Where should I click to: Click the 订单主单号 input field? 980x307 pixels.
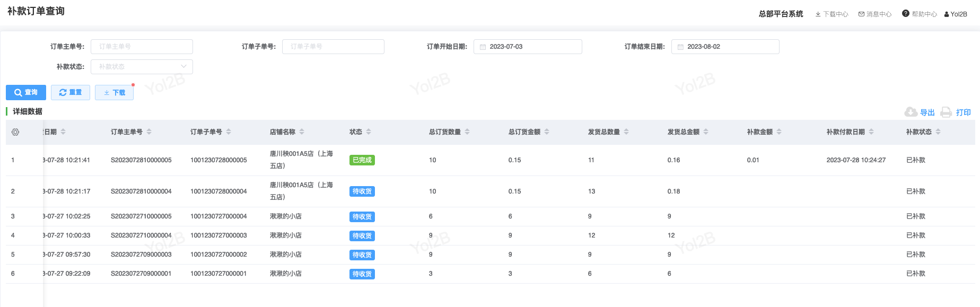point(142,47)
